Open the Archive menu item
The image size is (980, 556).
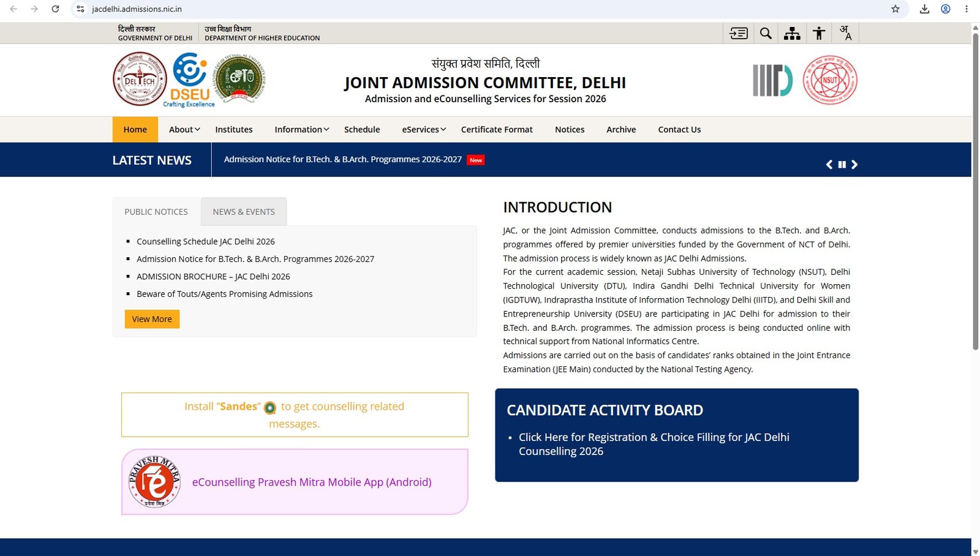tap(621, 129)
